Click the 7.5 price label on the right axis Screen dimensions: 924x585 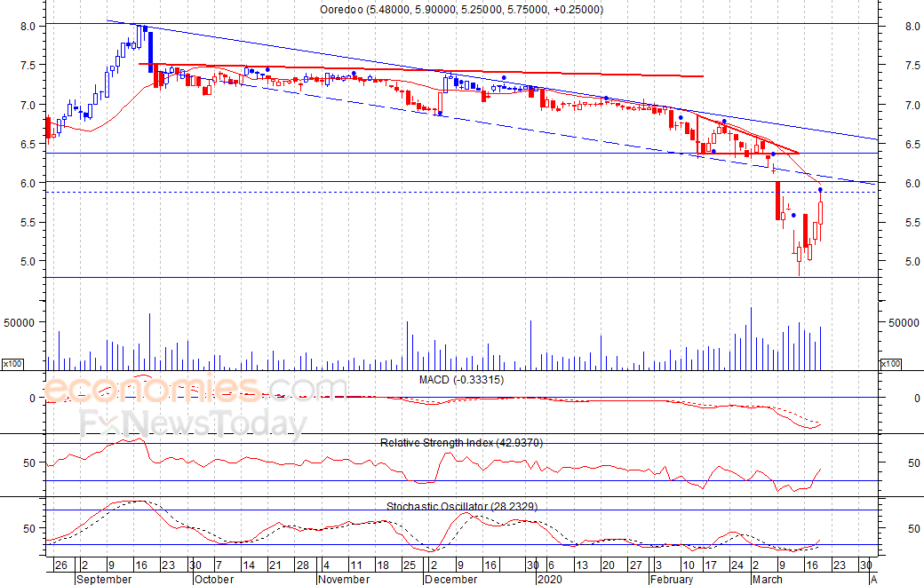tap(912, 66)
